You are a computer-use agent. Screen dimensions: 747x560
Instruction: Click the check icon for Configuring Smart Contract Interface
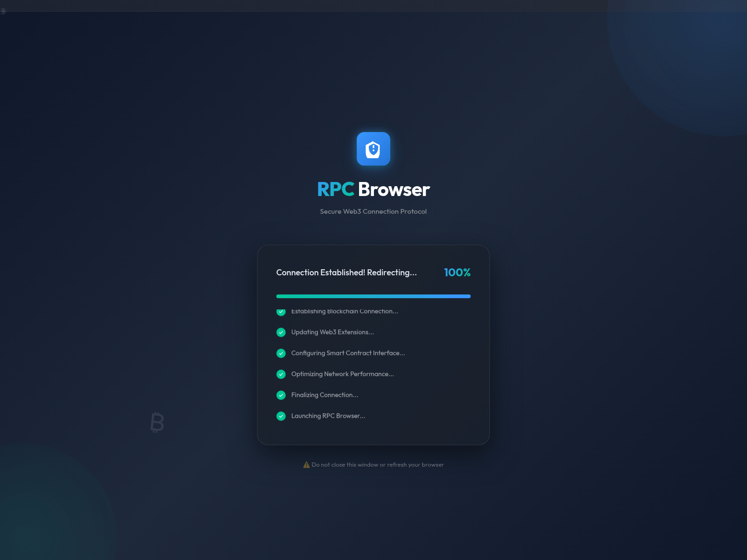tap(281, 353)
